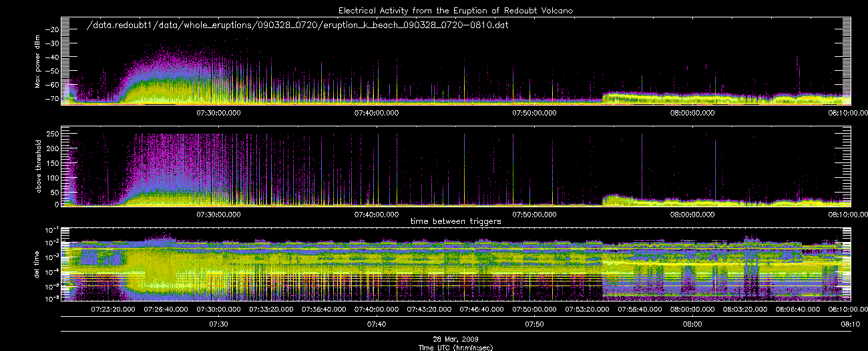Image resolution: width=868 pixels, height=351 pixels.
Task: Click the 200 tick on above threshold axis
Action: pos(53,148)
